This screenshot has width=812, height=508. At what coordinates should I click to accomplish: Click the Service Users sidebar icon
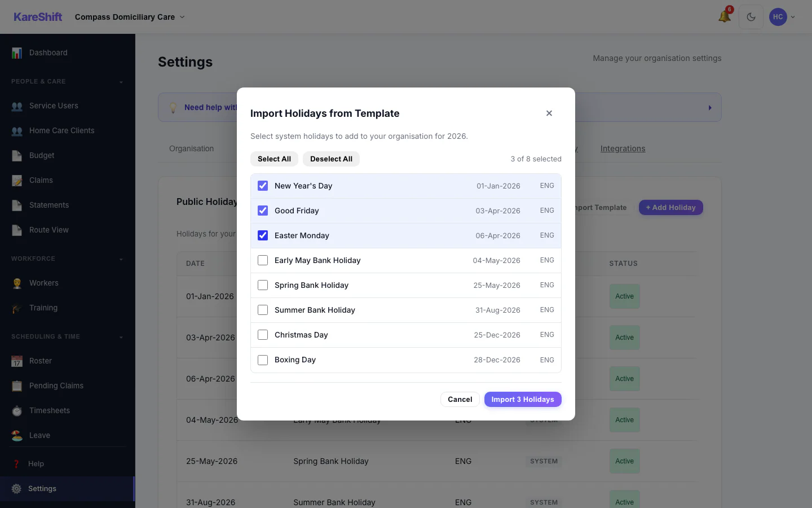17,106
